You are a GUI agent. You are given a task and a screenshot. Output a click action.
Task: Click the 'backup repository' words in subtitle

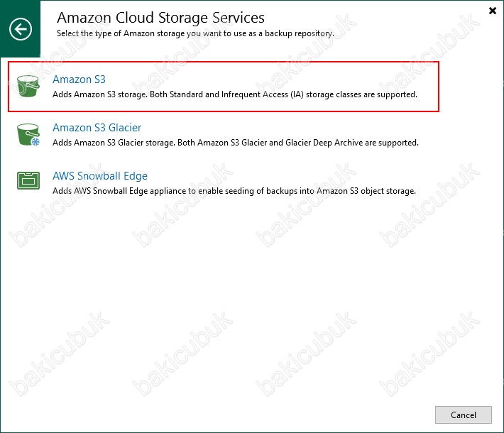298,33
